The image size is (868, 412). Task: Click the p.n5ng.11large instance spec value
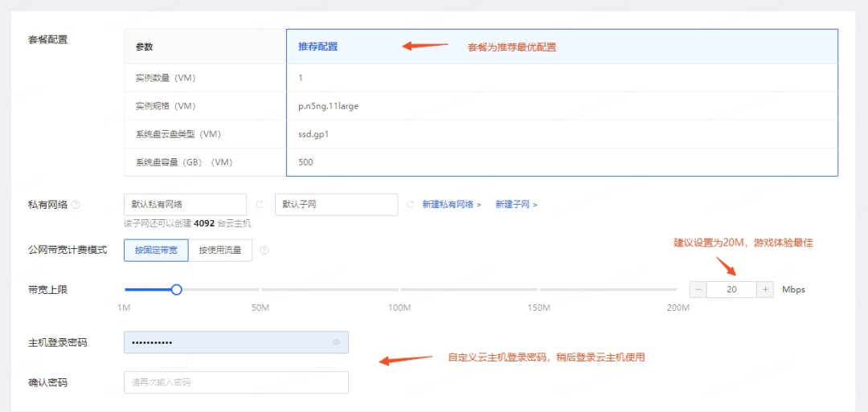pos(328,106)
